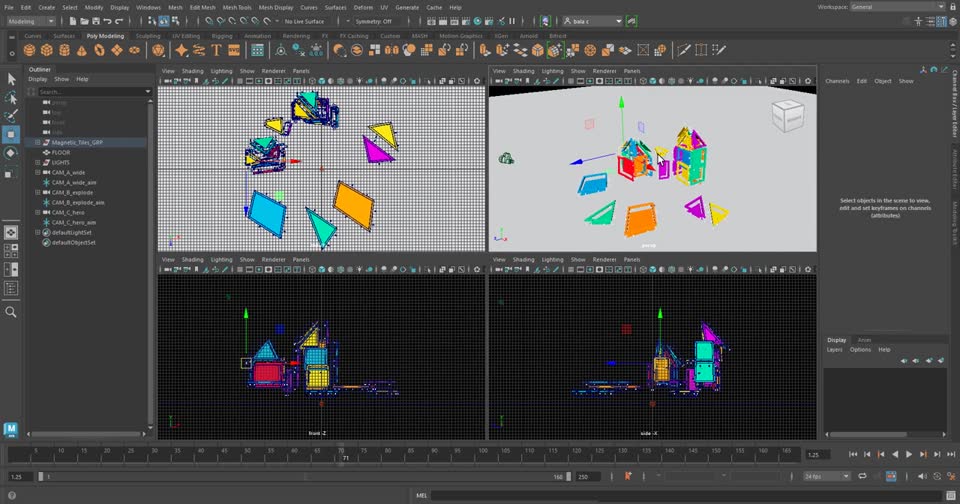Create a polygon torus from shelf
Image resolution: width=960 pixels, height=504 pixels.
(99, 50)
